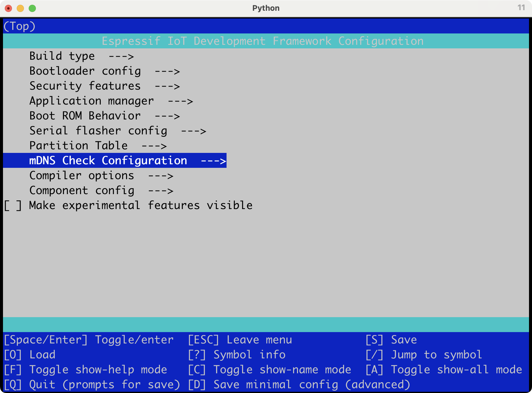This screenshot has width=532, height=393.
Task: Click the [S] Save shortcut hint
Action: pyautogui.click(x=391, y=340)
